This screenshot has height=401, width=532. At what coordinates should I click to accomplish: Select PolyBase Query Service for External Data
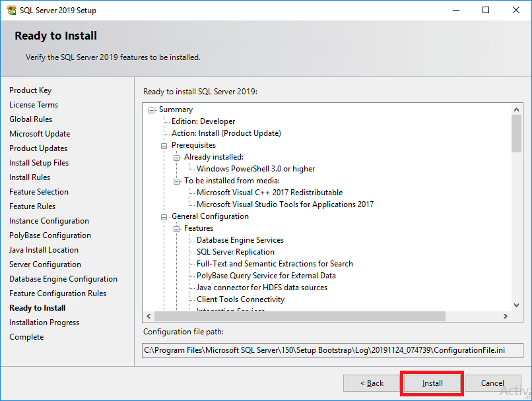click(267, 276)
